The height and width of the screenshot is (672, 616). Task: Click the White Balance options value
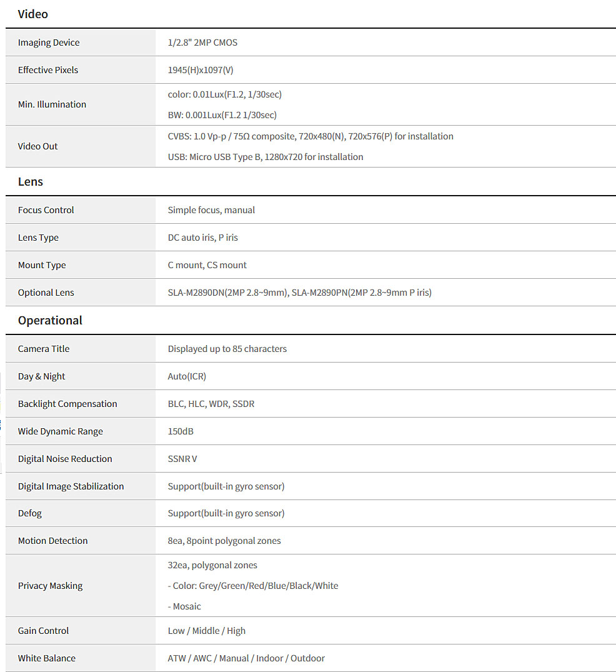click(246, 658)
